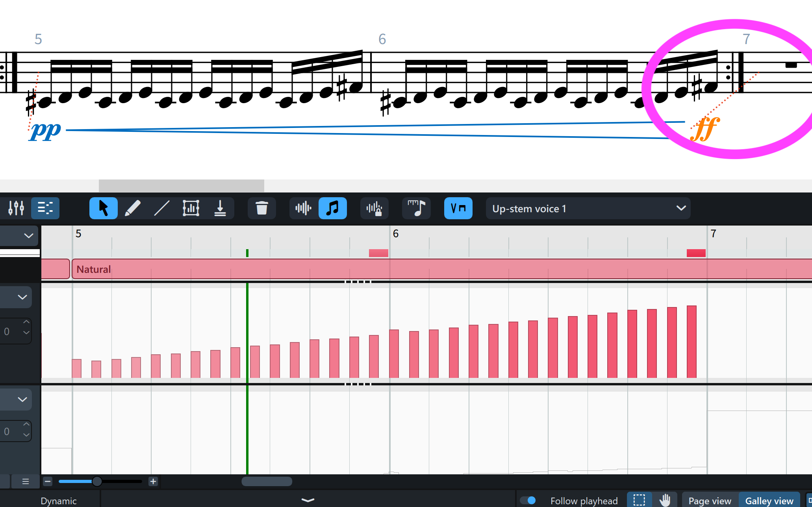Open the Up-stem voice 1 dropdown
Screen dimensions: 812x507
pos(588,208)
